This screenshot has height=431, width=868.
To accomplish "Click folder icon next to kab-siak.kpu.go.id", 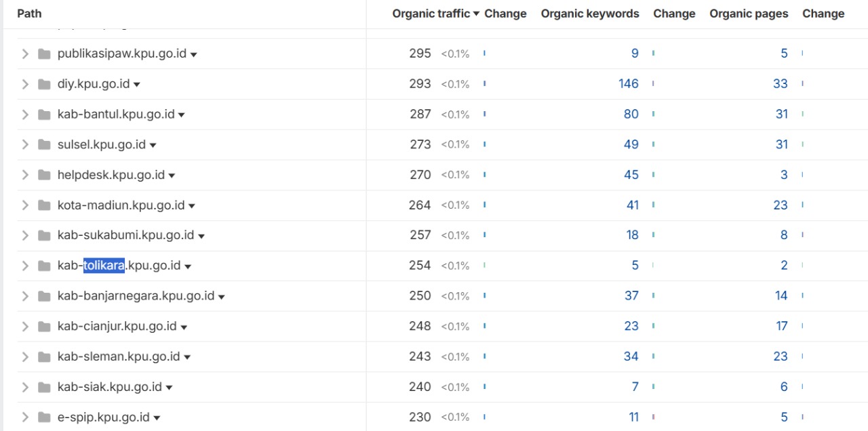I will [x=45, y=387].
